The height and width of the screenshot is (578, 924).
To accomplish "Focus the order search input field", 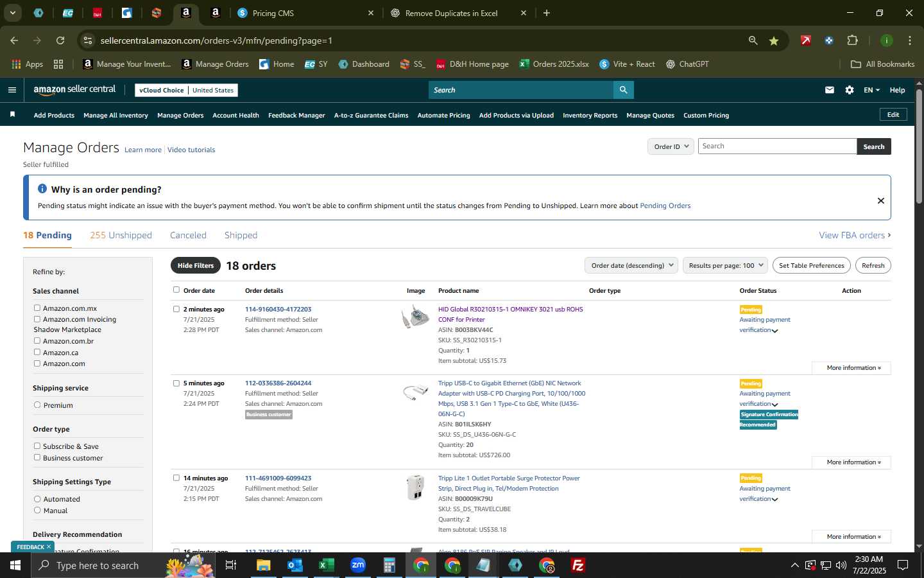I will coord(777,146).
